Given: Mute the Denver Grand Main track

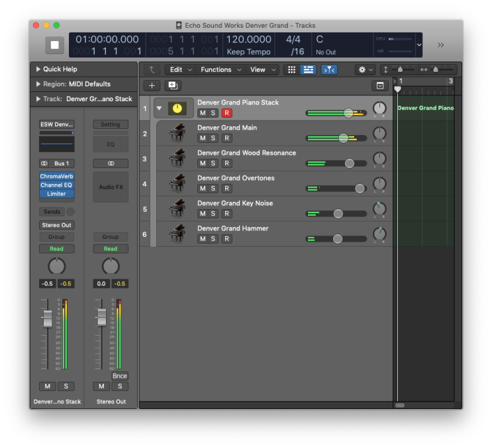Looking at the screenshot, I should pyautogui.click(x=203, y=138).
